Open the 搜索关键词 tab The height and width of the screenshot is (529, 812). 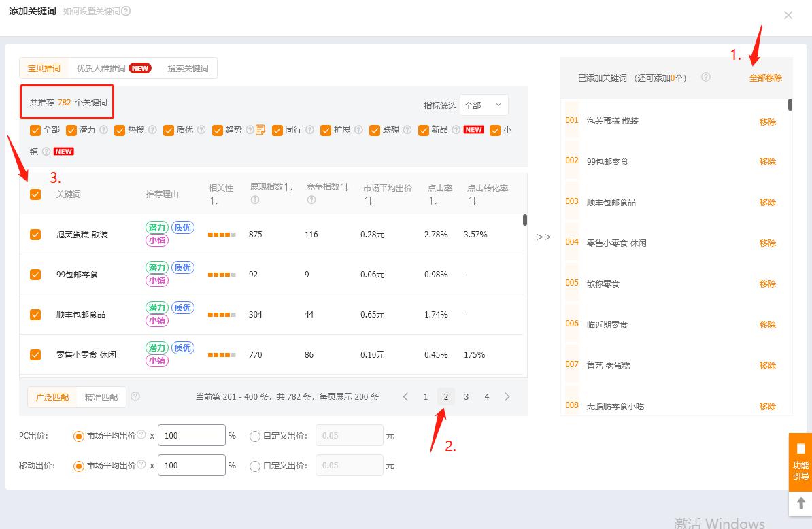187,68
